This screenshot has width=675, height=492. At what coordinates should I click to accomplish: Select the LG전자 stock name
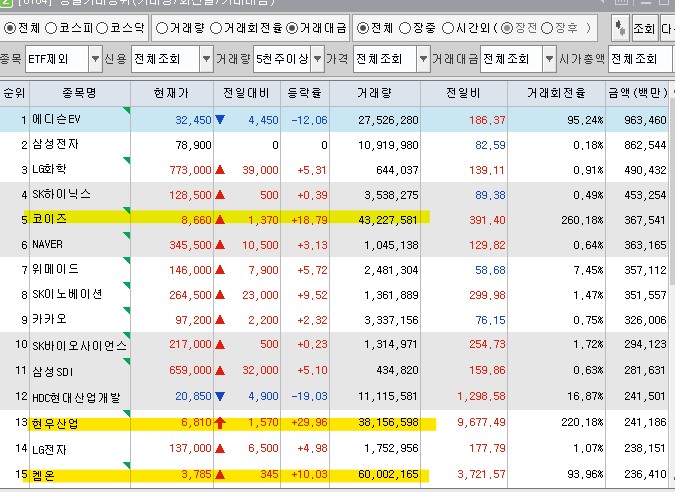50,449
